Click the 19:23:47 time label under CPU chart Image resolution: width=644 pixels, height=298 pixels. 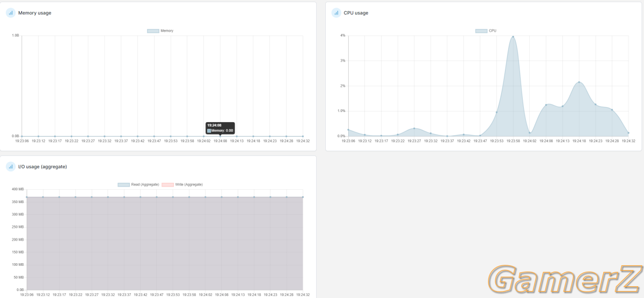[x=480, y=141]
